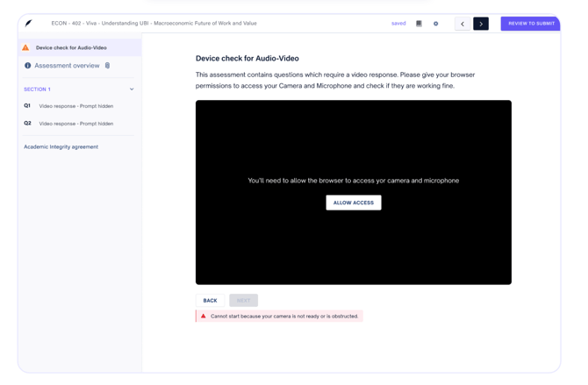Click the Allow Access button
588x385 pixels.
354,203
